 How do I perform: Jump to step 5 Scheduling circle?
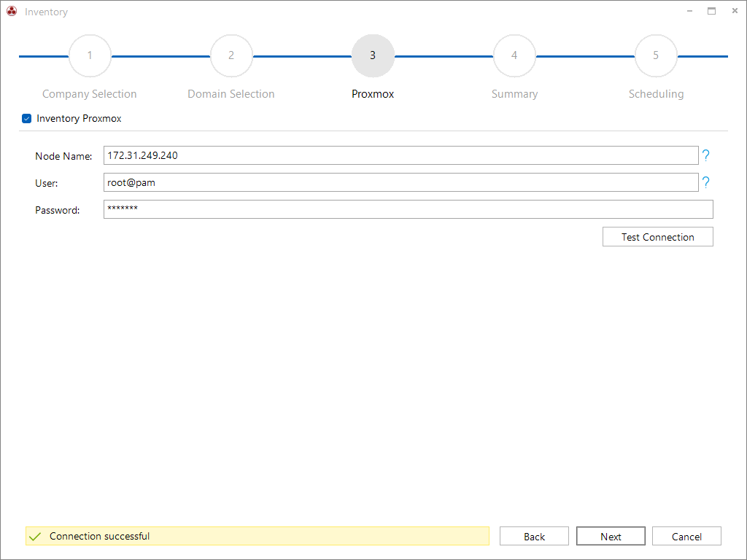tap(656, 55)
